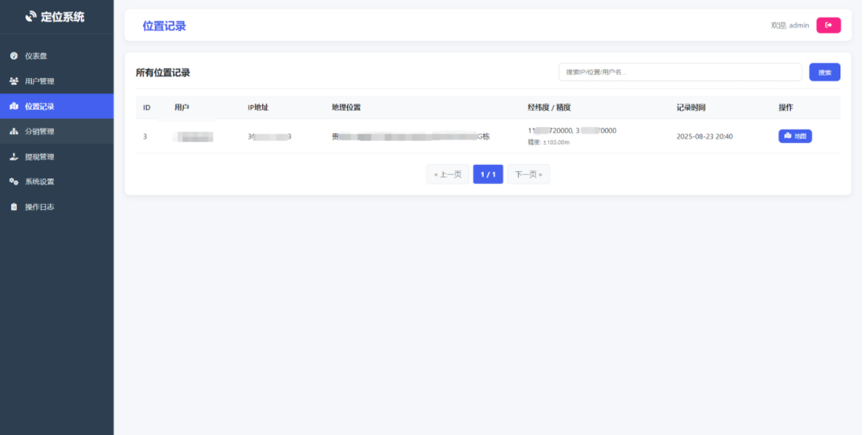Click the 系统设置 gears icon

[x=14, y=182]
